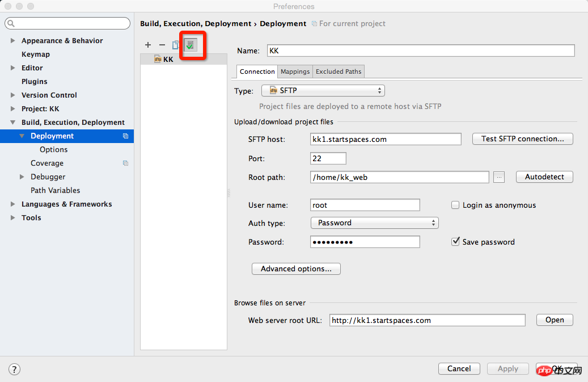The width and height of the screenshot is (588, 382).
Task: Click the Autodetect root path button
Action: tap(544, 177)
